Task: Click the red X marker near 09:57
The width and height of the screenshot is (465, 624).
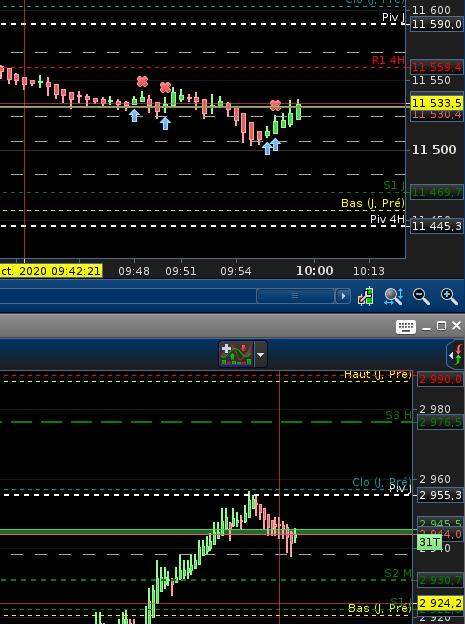Action: pos(275,105)
